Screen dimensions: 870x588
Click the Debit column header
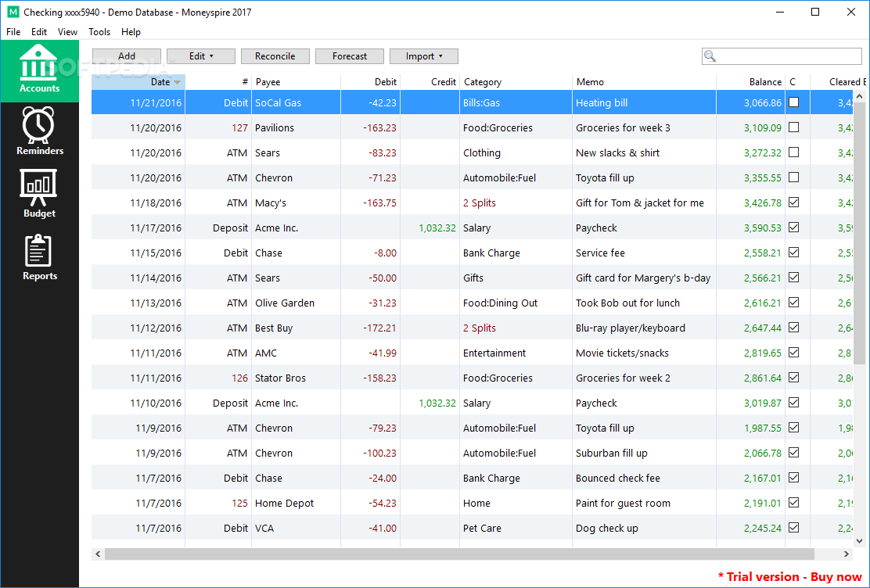coord(371,81)
